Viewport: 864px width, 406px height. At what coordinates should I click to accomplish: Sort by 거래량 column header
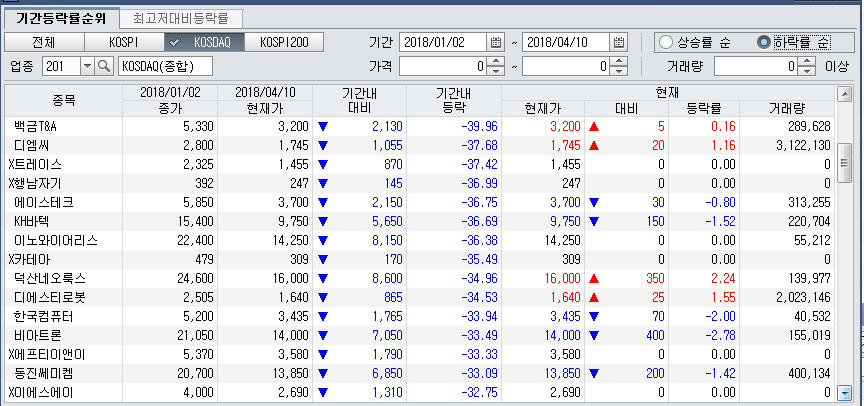click(787, 109)
